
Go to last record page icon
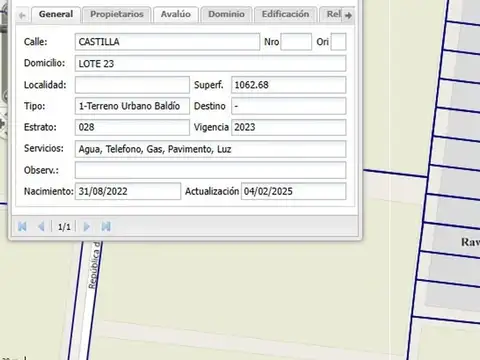[106, 227]
